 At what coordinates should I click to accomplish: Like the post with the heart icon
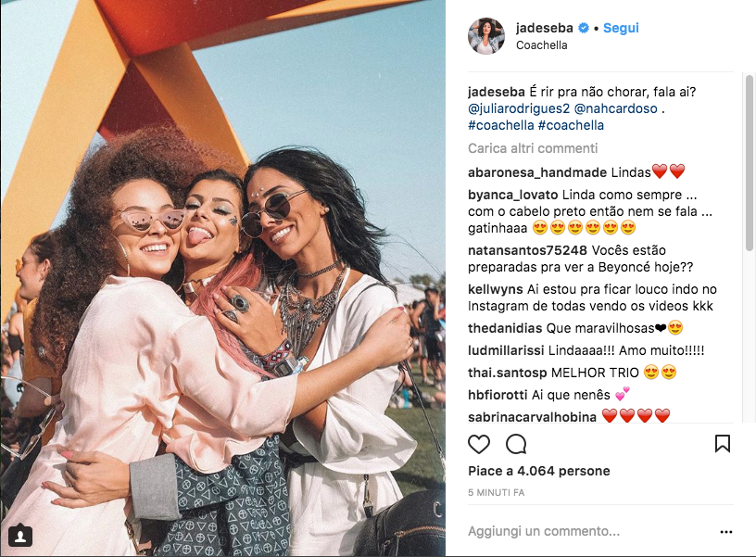click(479, 444)
